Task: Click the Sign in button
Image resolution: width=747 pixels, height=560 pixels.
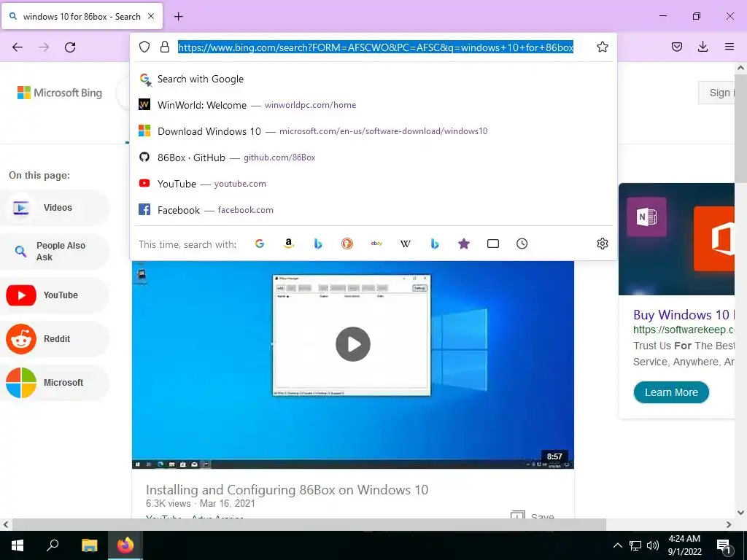Action: click(x=717, y=93)
